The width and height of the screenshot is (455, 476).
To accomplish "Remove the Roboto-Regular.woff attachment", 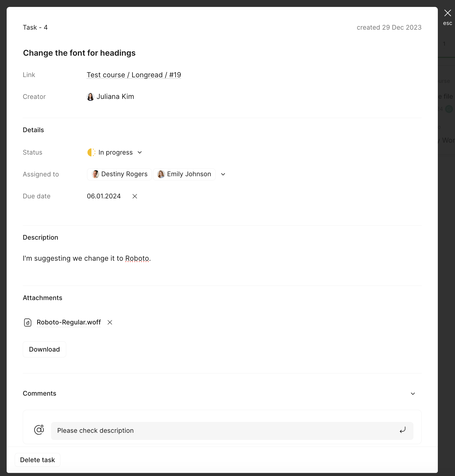I will click(x=110, y=322).
